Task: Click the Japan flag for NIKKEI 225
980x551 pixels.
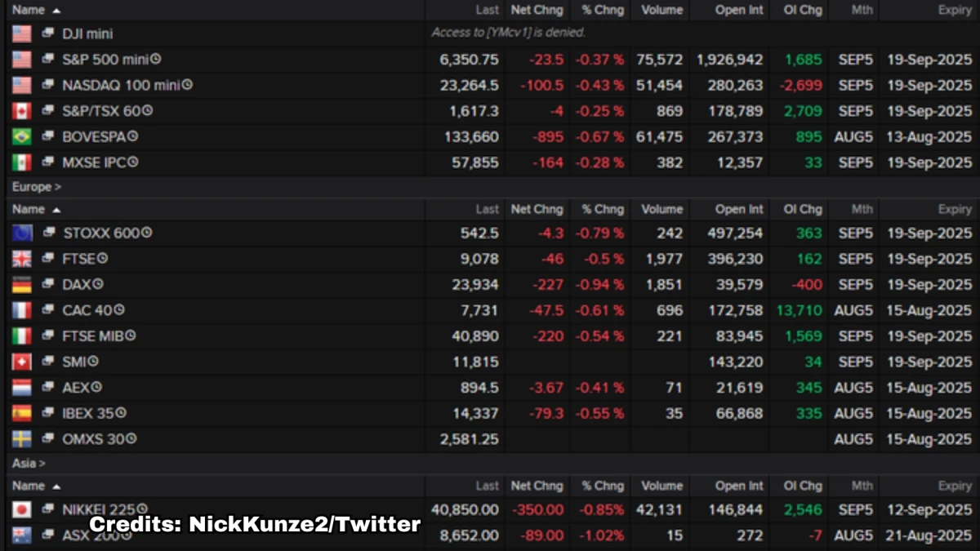Action: (22, 509)
